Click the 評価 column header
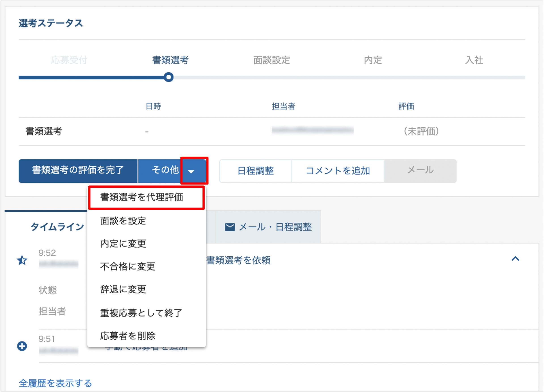Viewport: 544px width, 392px height. (x=406, y=106)
